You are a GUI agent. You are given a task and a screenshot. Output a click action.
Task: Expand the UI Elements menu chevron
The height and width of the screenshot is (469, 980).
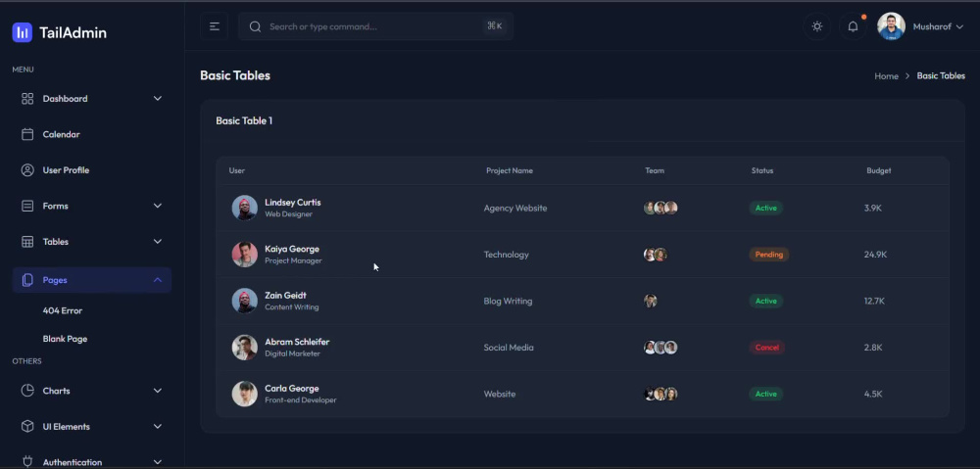(x=158, y=427)
